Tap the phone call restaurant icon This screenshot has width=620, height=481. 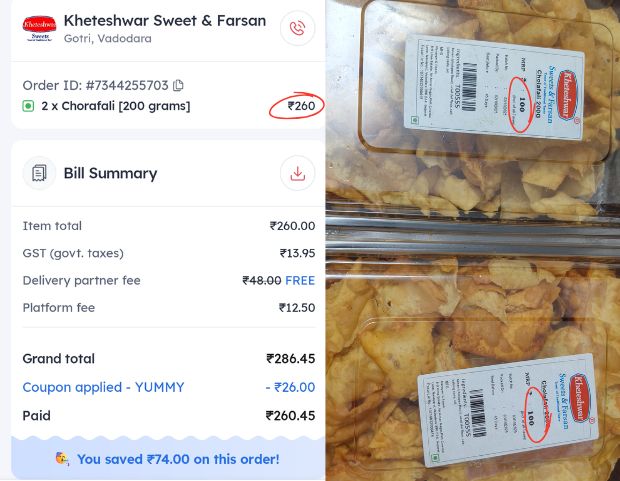[297, 28]
